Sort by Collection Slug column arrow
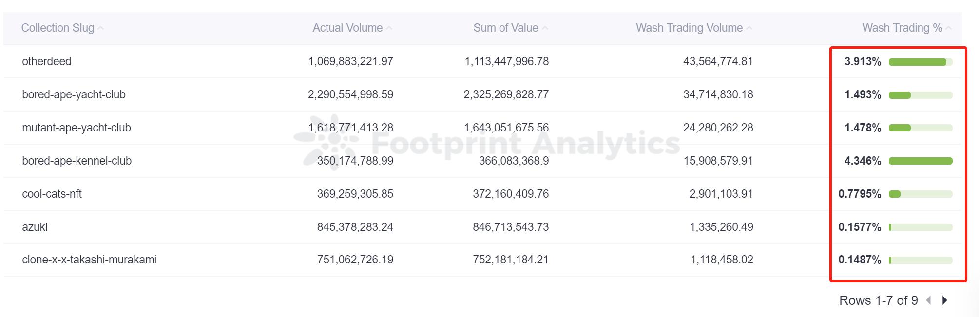980x317 pixels. (101, 28)
